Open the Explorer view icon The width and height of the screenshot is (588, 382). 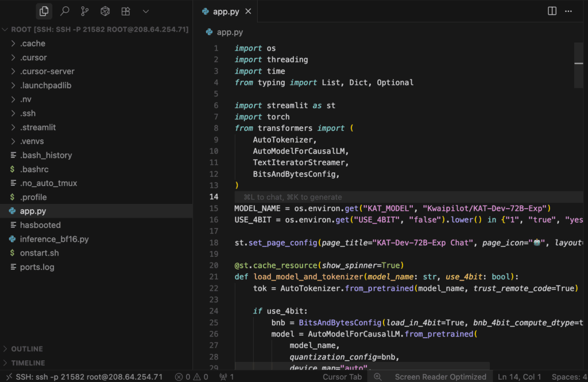pos(44,11)
